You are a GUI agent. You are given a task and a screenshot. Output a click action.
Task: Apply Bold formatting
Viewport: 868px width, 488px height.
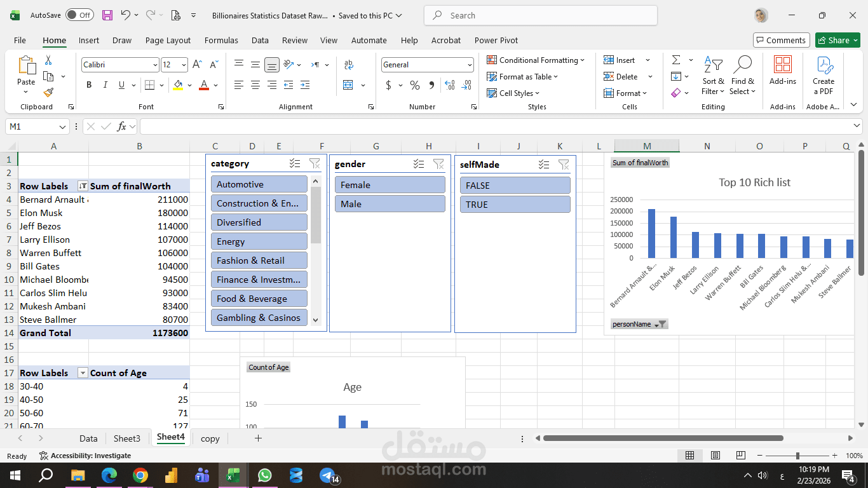coord(89,85)
